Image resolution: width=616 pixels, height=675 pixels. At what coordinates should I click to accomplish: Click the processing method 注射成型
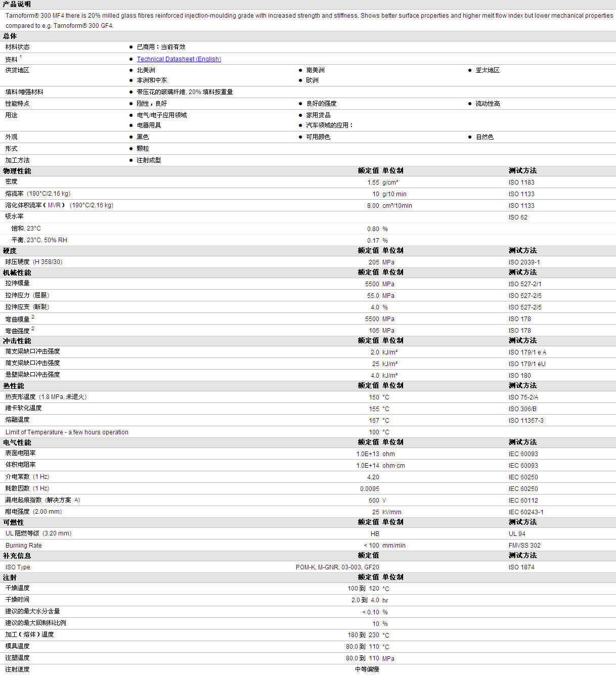coord(149,160)
